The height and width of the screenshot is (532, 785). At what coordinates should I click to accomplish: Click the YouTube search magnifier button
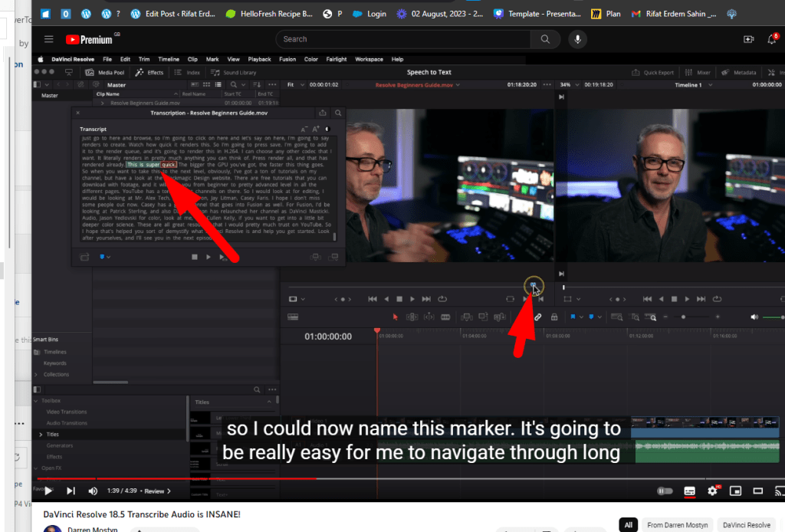click(x=545, y=39)
